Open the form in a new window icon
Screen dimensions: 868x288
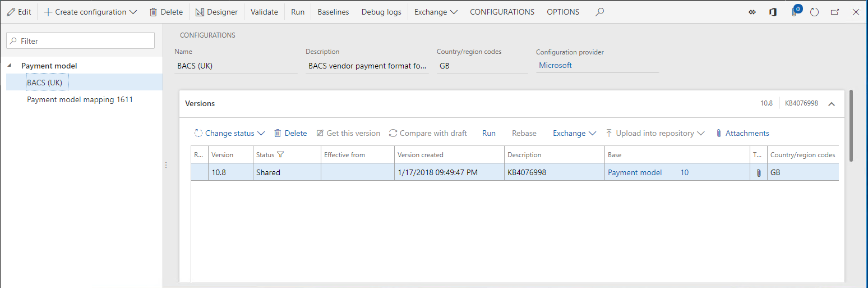pyautogui.click(x=835, y=12)
